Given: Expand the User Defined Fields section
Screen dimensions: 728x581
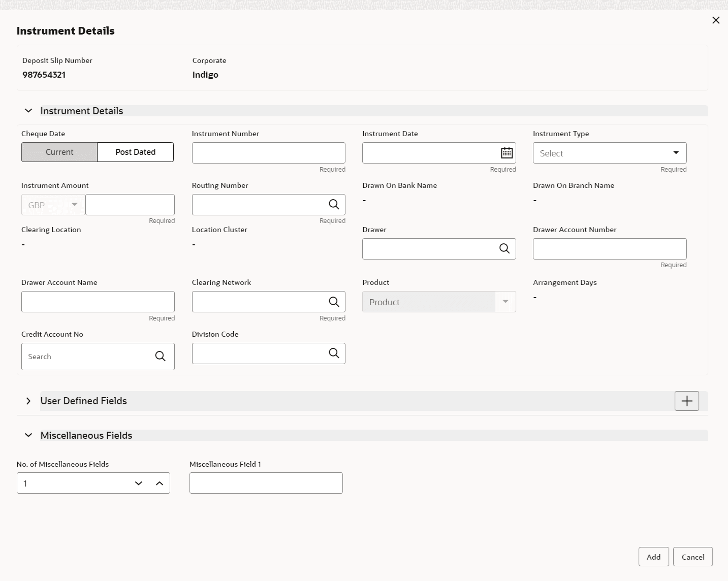Looking at the screenshot, I should coord(28,401).
